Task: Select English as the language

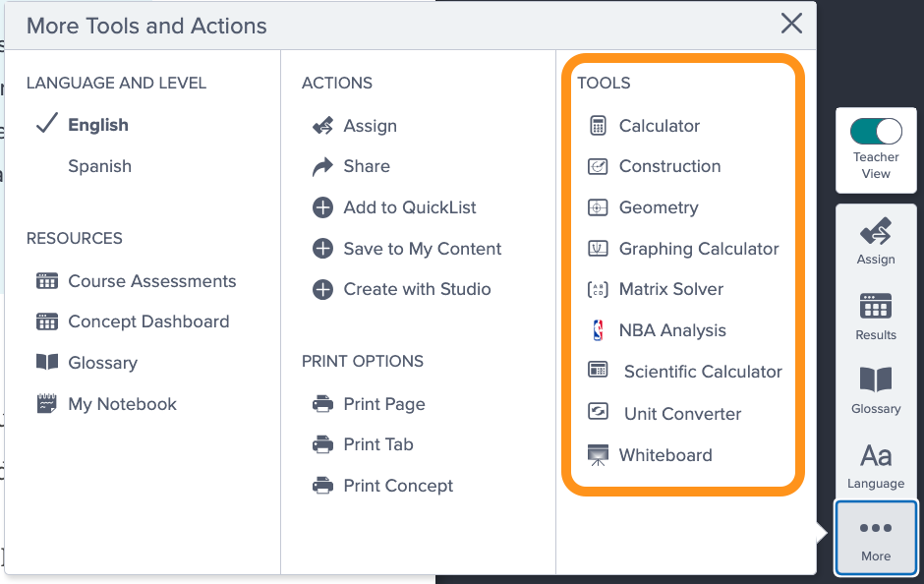Action: (97, 125)
